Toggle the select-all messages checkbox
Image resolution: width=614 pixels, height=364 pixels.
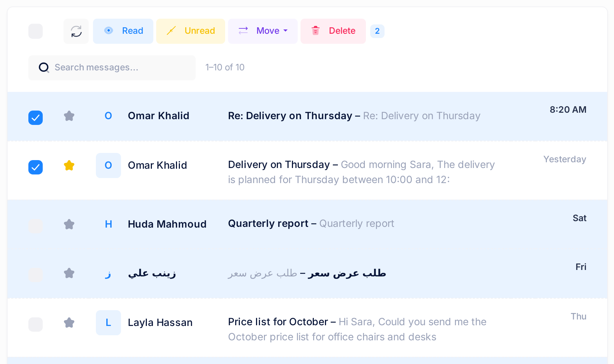[x=36, y=31]
